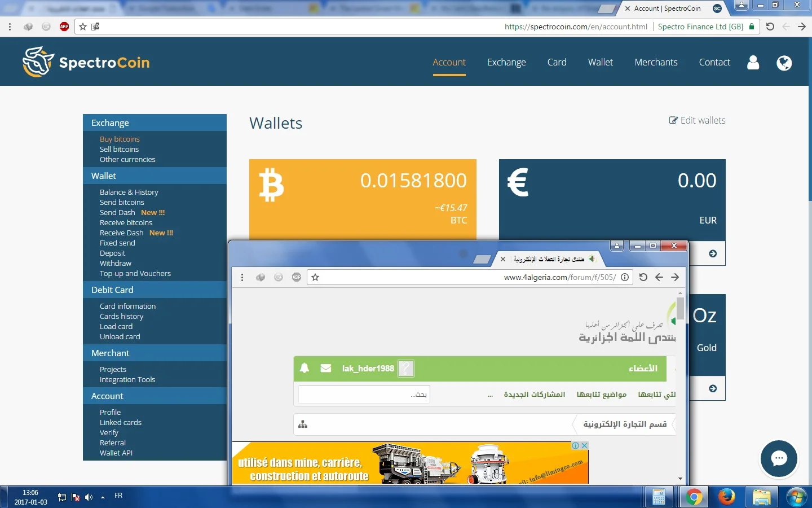
Task: Click the Gold wallet arrow icon
Action: click(713, 388)
